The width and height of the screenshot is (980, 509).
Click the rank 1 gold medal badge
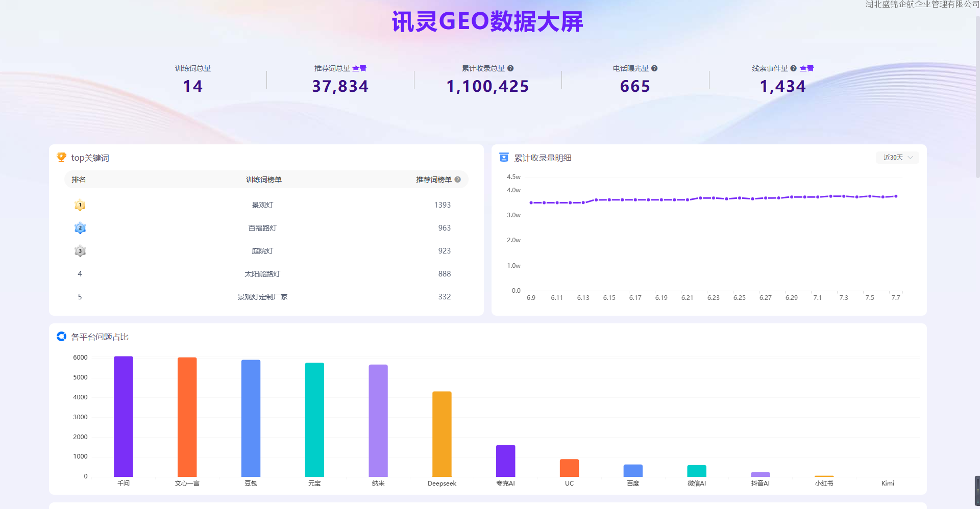click(80, 205)
